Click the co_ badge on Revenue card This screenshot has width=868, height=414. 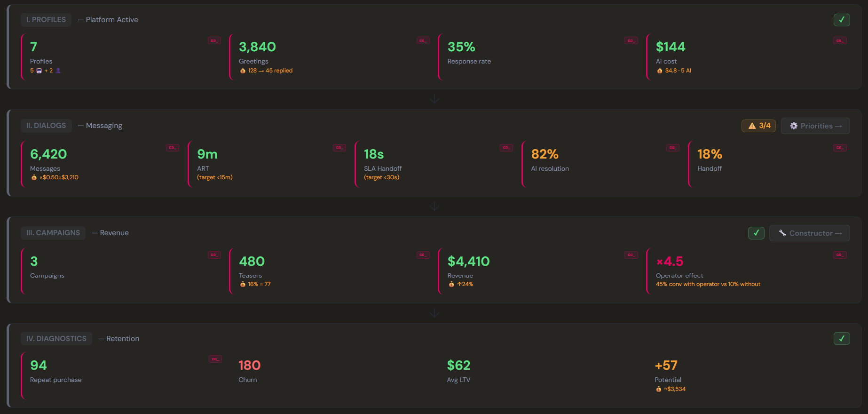[631, 255]
